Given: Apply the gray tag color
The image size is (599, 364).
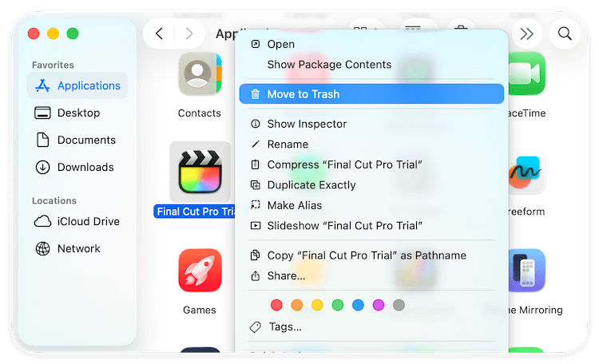Looking at the screenshot, I should (399, 305).
